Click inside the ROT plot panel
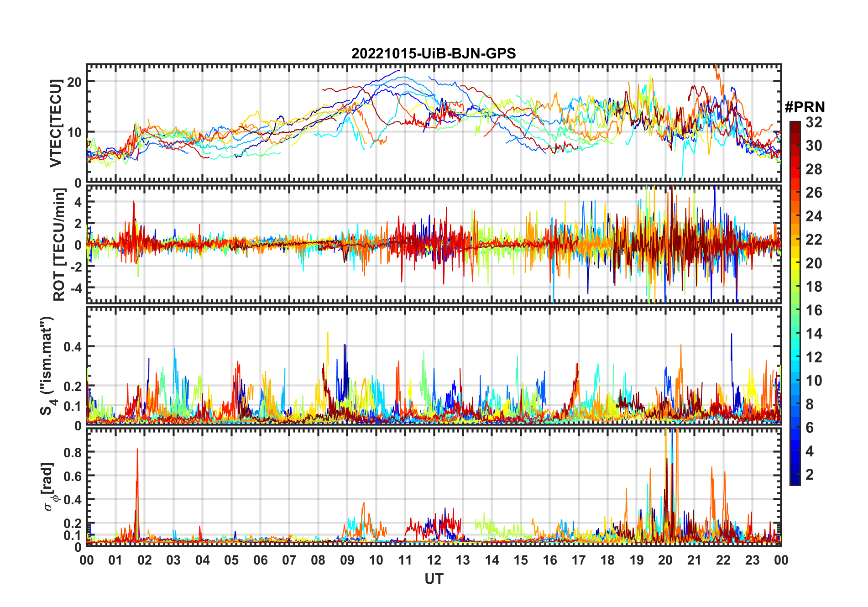Viewport: 868px width, 607px height. coord(434,244)
